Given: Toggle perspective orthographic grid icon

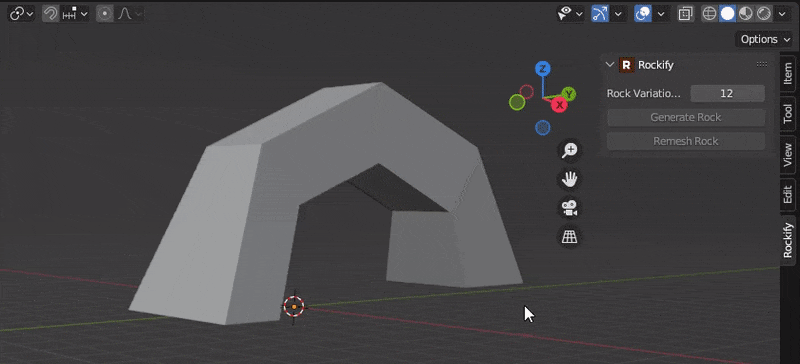Looking at the screenshot, I should pyautogui.click(x=569, y=237).
